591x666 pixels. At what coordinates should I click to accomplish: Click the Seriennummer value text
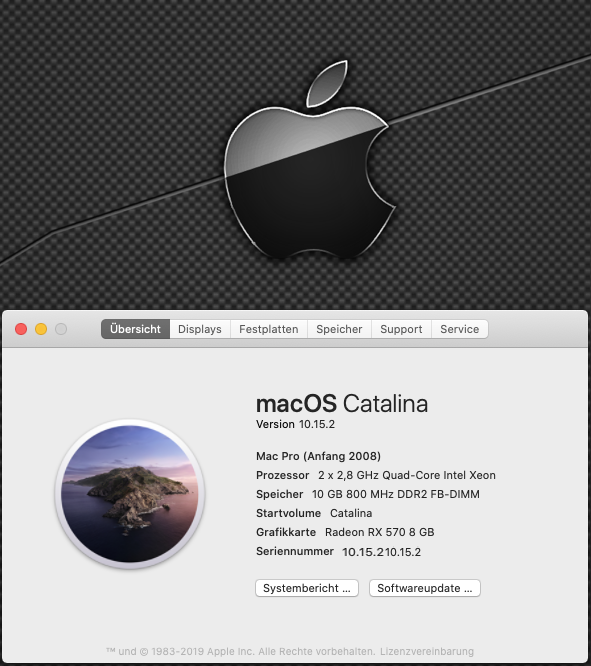pyautogui.click(x=382, y=552)
